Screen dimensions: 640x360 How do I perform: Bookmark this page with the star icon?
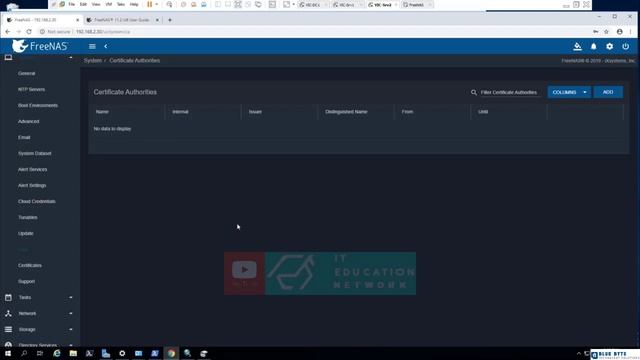[x=607, y=31]
